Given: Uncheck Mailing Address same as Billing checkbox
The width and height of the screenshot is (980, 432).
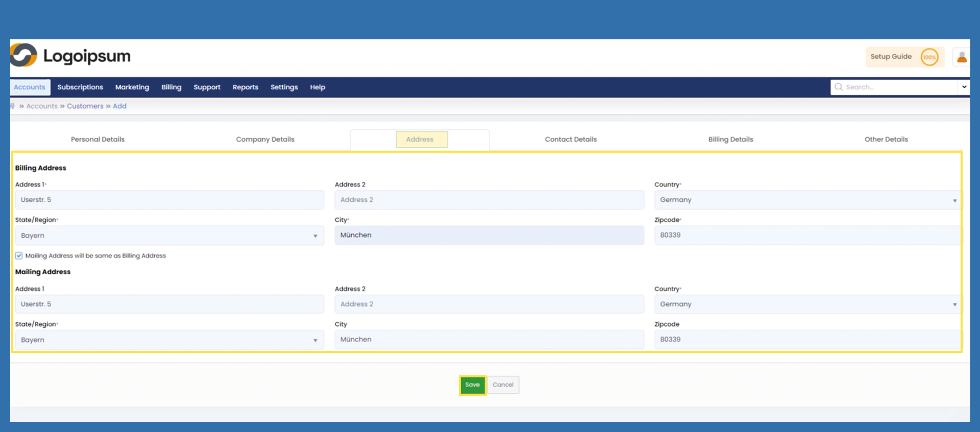Looking at the screenshot, I should [x=19, y=256].
